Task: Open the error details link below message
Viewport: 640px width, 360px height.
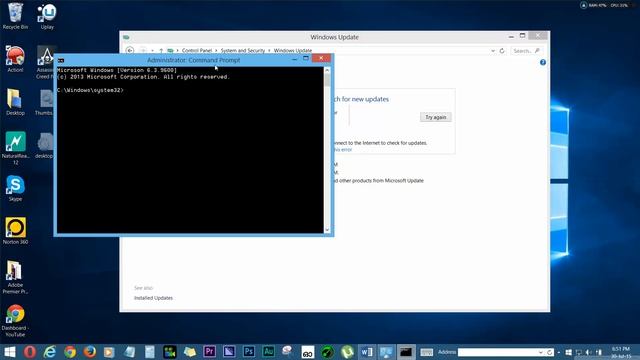Action: [343, 150]
